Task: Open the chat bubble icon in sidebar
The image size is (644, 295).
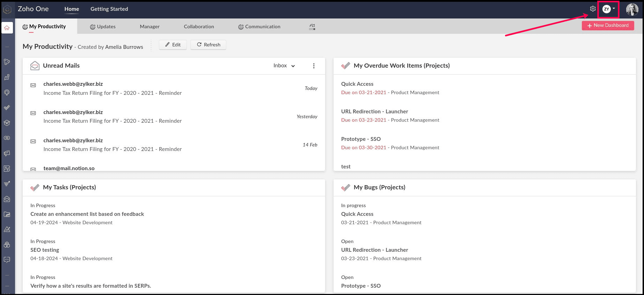Action: tap(7, 260)
